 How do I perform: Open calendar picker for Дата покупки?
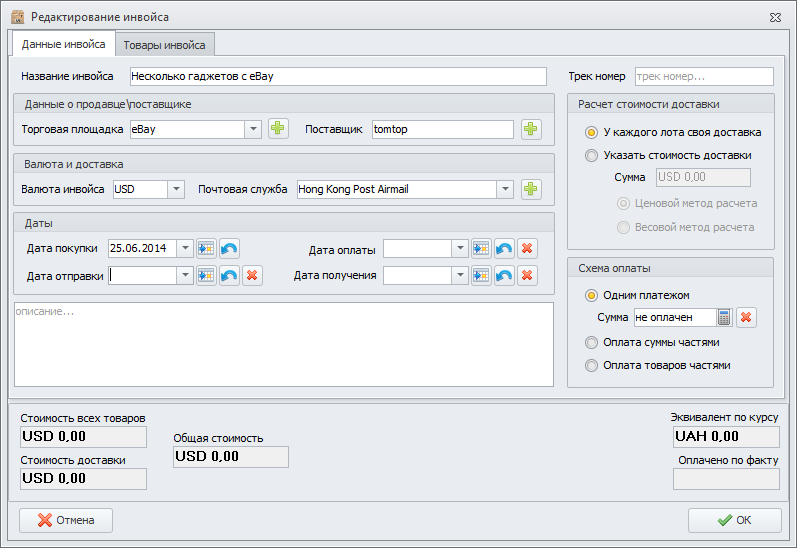(206, 248)
